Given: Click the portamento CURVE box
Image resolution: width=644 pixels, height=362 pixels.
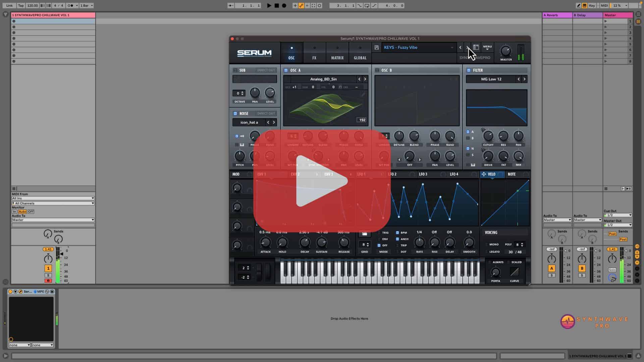Looking at the screenshot, I should (514, 272).
